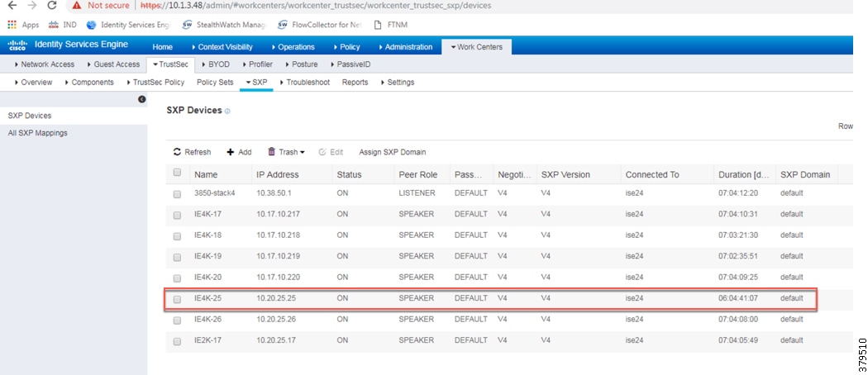This screenshot has height=375, width=868.
Task: Select the TrustSec tab
Action: tap(170, 64)
